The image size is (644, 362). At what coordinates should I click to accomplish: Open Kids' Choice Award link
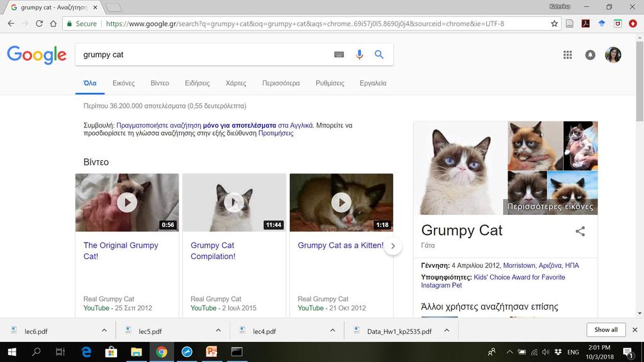tap(493, 281)
